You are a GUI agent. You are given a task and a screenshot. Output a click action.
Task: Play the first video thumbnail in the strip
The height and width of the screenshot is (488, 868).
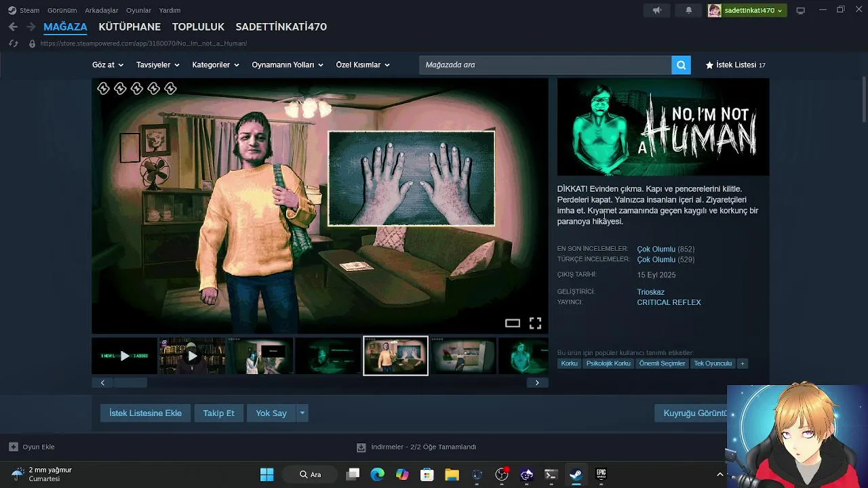(x=124, y=356)
